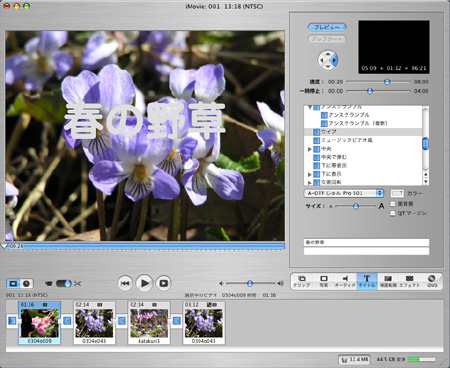
Task: Click the down arrow on direction control
Action: point(328,67)
